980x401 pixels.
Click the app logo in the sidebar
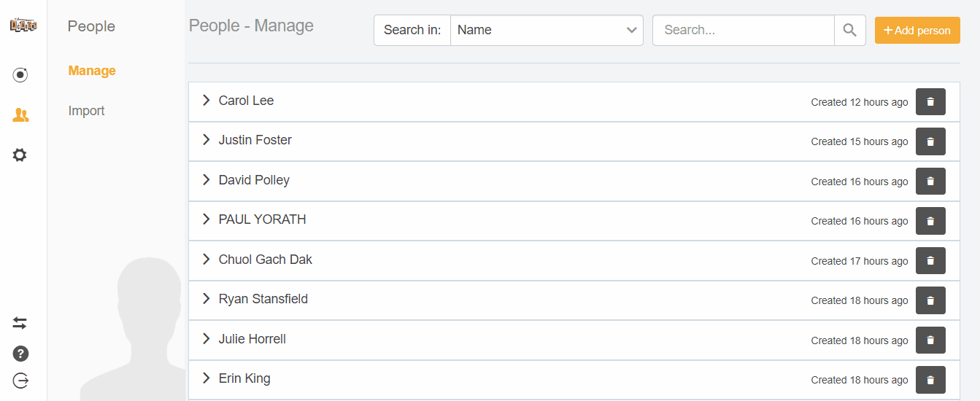(x=23, y=26)
